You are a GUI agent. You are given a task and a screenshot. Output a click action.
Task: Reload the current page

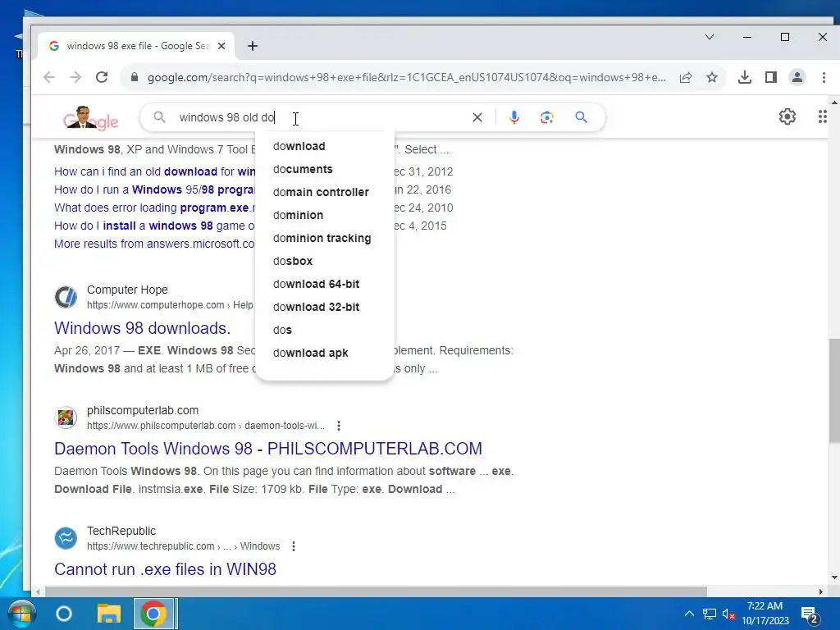tap(102, 77)
